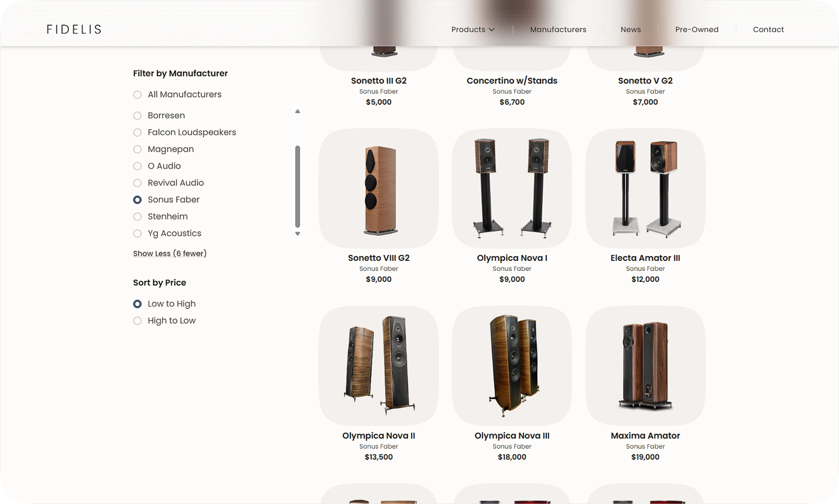The image size is (839, 504).
Task: Collapse list with Show Less (6 fewer)
Action: [170, 253]
